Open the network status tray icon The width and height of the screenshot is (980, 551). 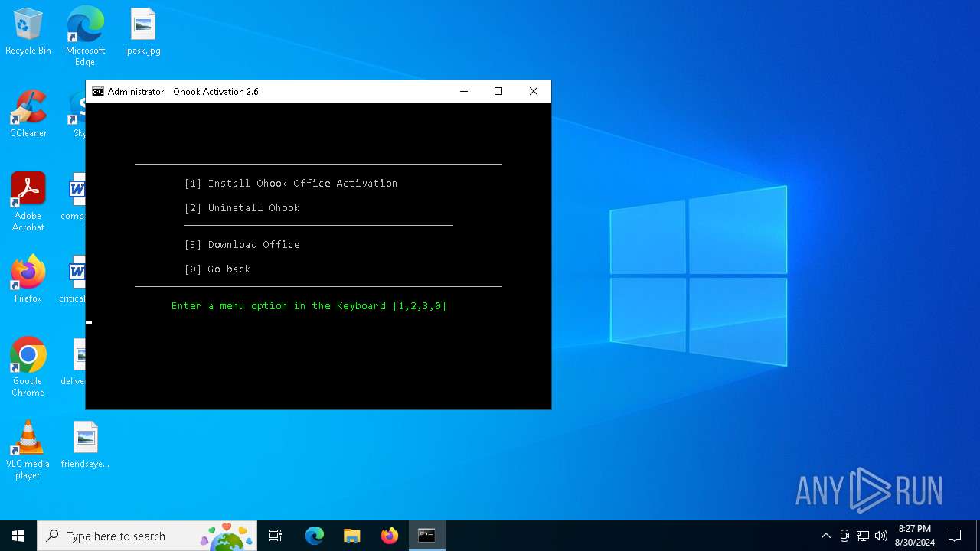pos(863,536)
